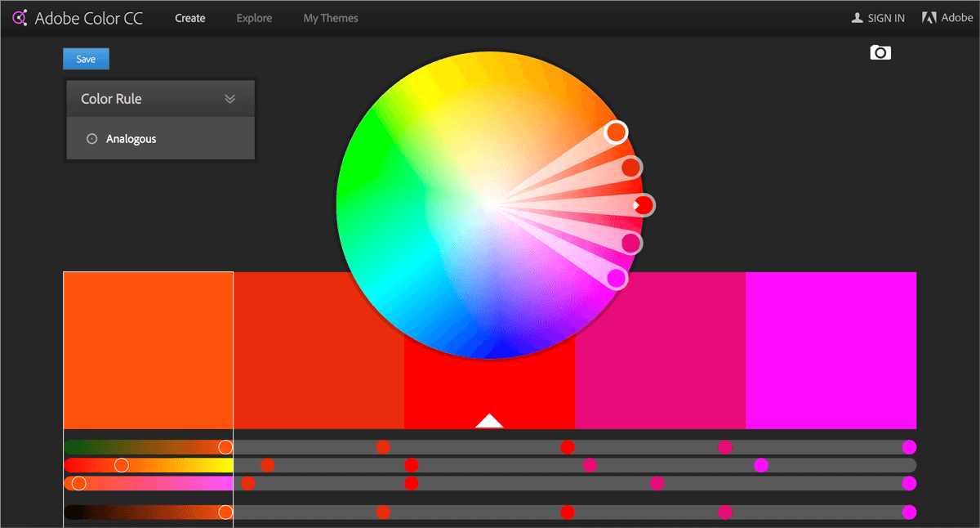
Task: Click the red base color handle on wheel
Action: click(x=644, y=204)
